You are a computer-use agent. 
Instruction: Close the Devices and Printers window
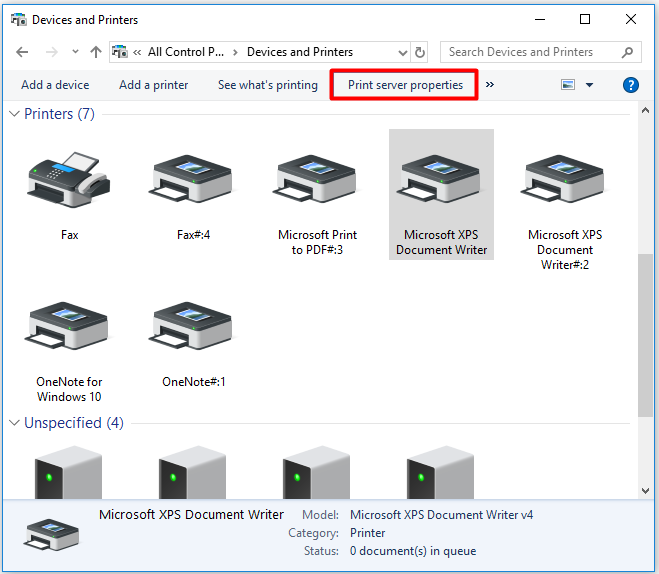click(x=630, y=19)
